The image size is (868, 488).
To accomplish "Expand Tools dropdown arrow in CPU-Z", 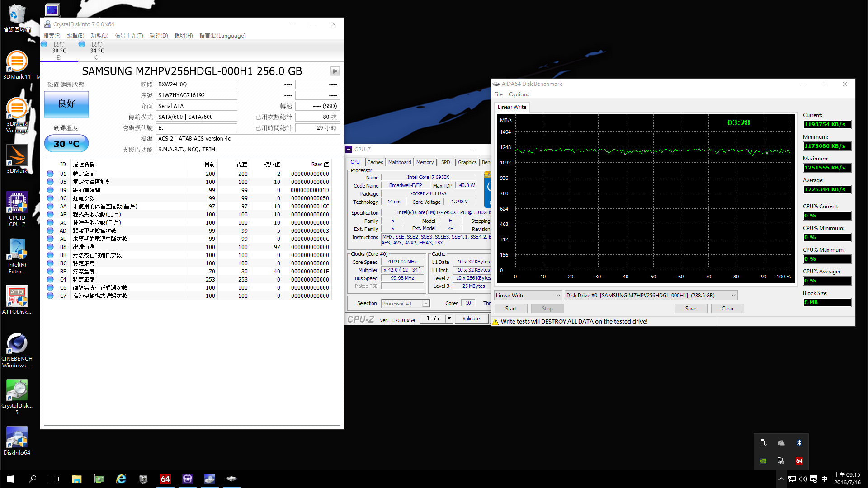I will pos(449,319).
